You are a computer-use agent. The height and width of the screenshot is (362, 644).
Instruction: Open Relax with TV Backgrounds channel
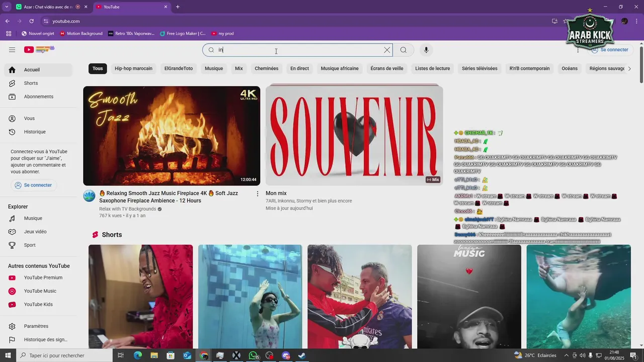click(128, 209)
